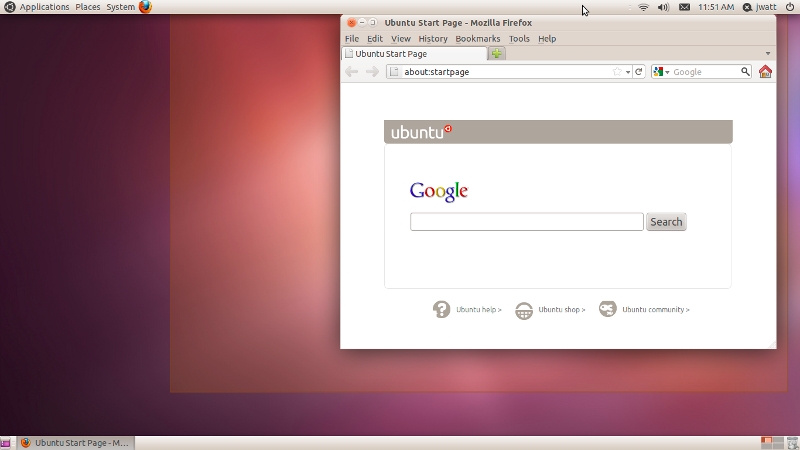Open the mail envelope indicator
Viewport: 800px width, 450px height.
pyautogui.click(x=684, y=7)
